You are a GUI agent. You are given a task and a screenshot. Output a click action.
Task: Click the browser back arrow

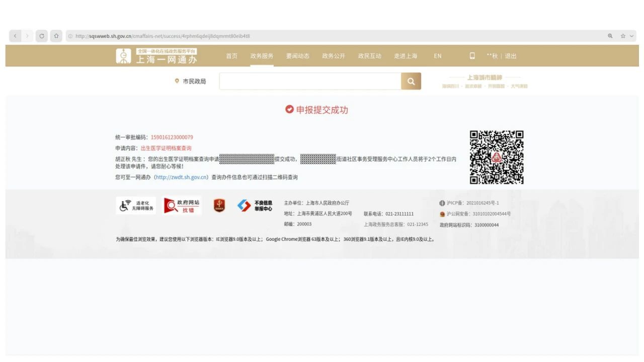tap(15, 36)
